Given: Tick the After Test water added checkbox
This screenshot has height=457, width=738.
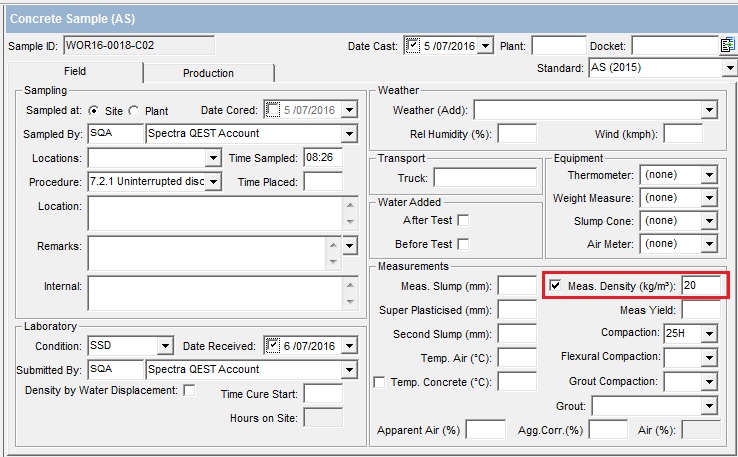Looking at the screenshot, I should [x=462, y=220].
